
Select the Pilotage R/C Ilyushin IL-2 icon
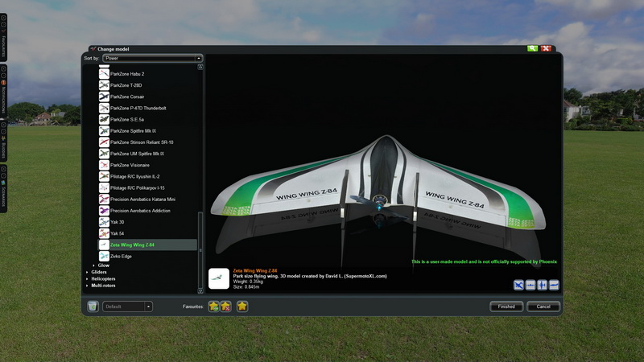(x=104, y=176)
